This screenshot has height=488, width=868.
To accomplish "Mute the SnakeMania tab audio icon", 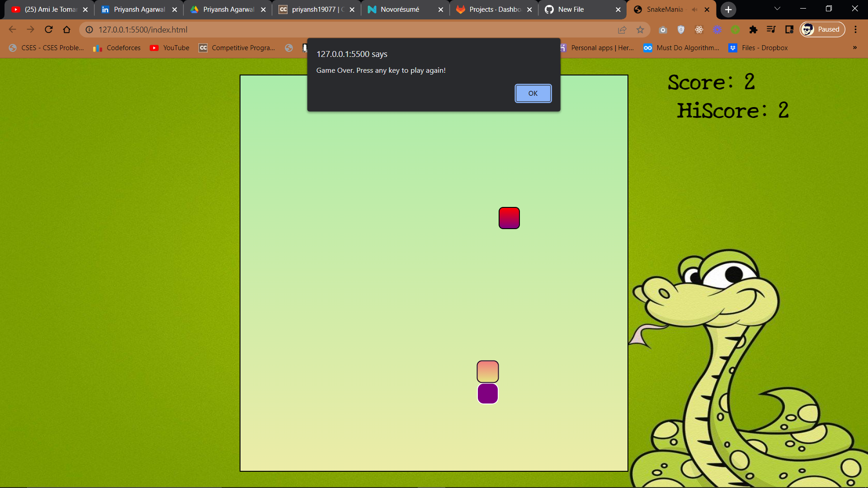I will click(x=694, y=9).
